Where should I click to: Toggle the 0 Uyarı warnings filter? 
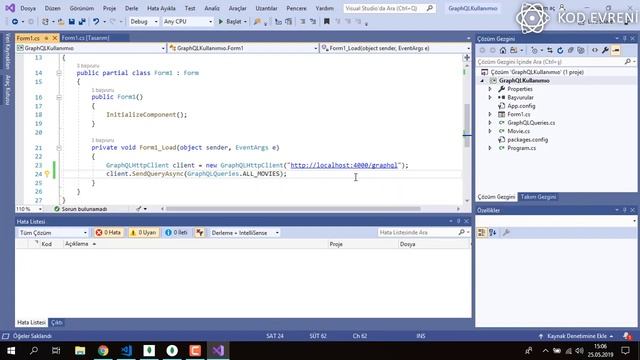click(143, 232)
